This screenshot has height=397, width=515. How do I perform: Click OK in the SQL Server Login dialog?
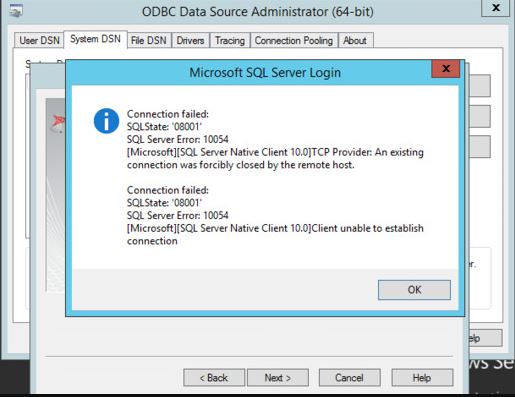pyautogui.click(x=414, y=290)
